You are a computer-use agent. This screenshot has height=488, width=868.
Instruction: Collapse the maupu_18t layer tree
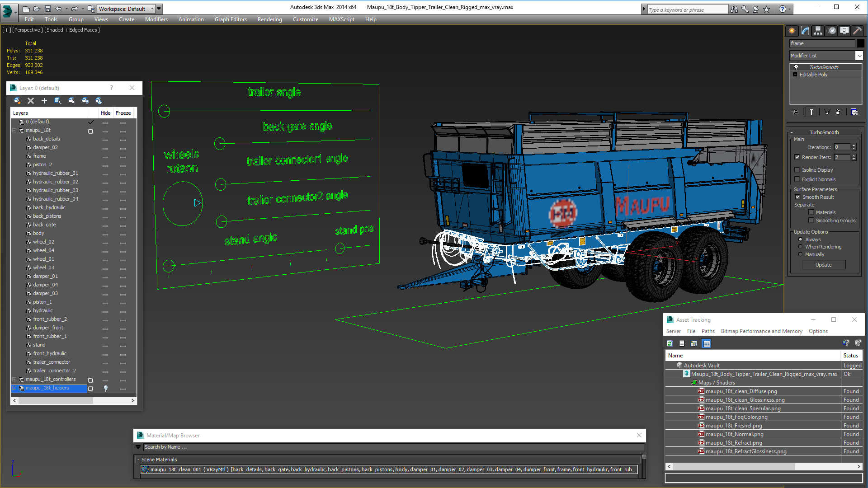tap(14, 131)
